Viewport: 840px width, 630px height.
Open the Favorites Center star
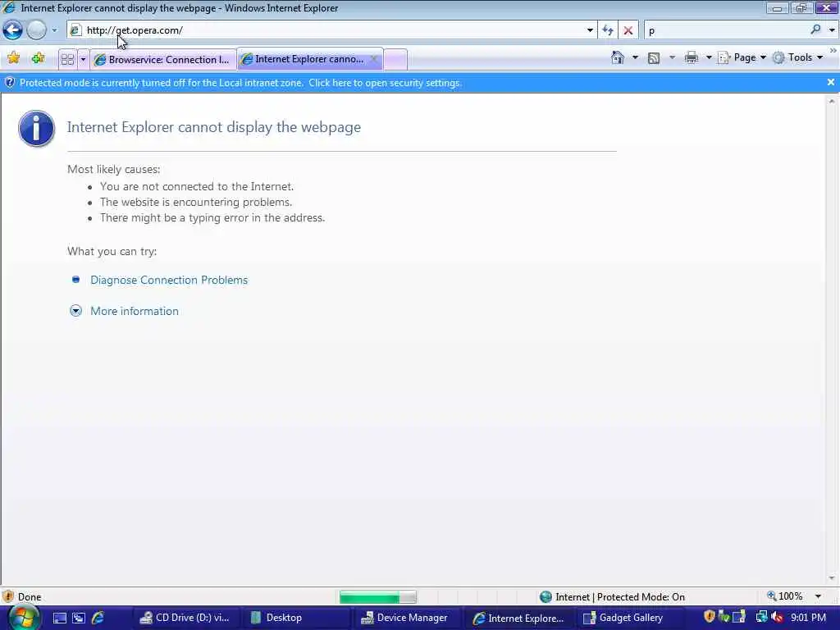pyautogui.click(x=13, y=58)
